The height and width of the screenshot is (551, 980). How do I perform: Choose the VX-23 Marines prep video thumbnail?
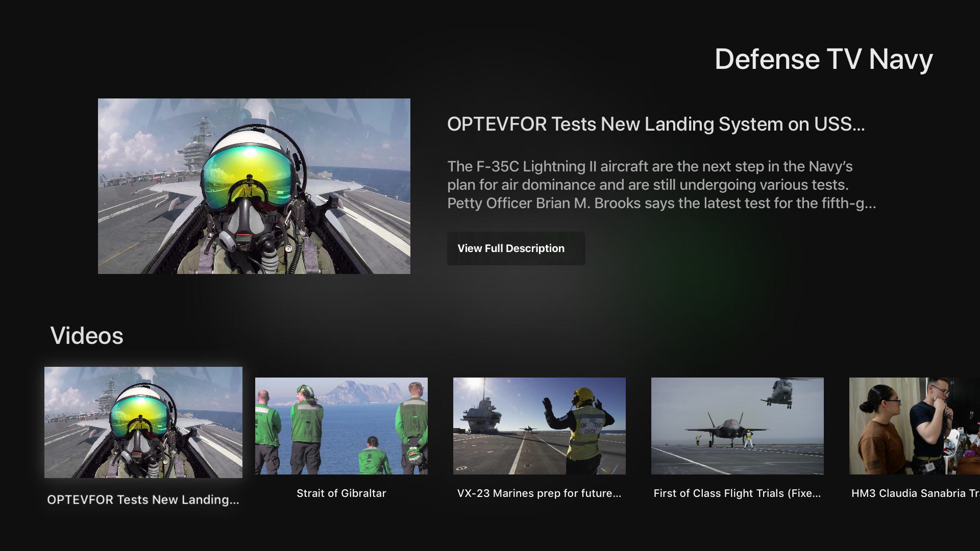540,426
